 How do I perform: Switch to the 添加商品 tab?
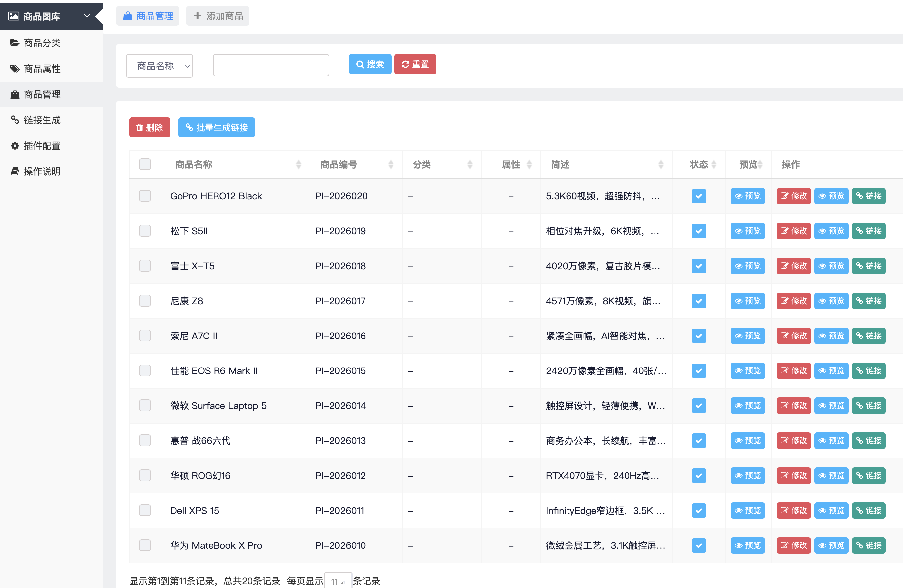coord(218,16)
